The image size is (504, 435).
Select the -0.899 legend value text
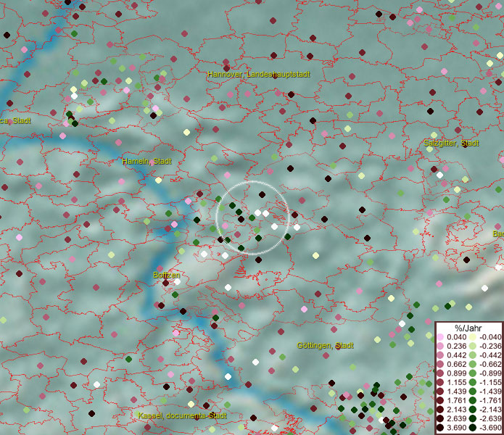click(489, 373)
